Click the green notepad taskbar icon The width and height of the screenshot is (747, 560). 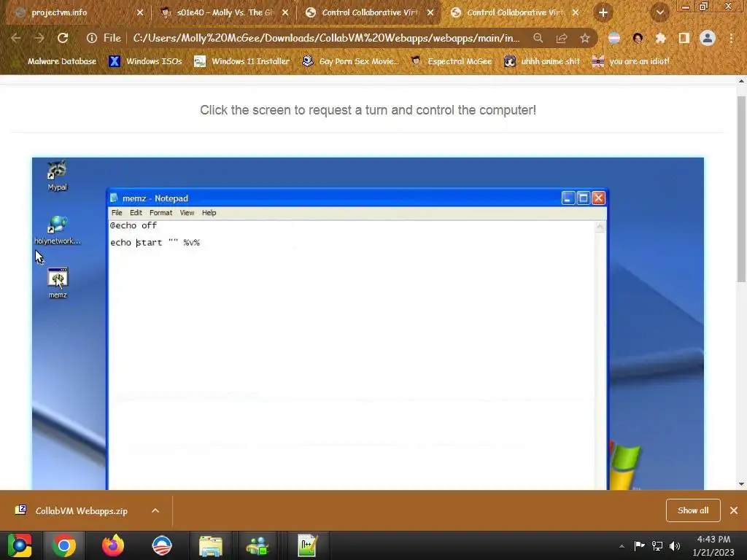pyautogui.click(x=307, y=545)
